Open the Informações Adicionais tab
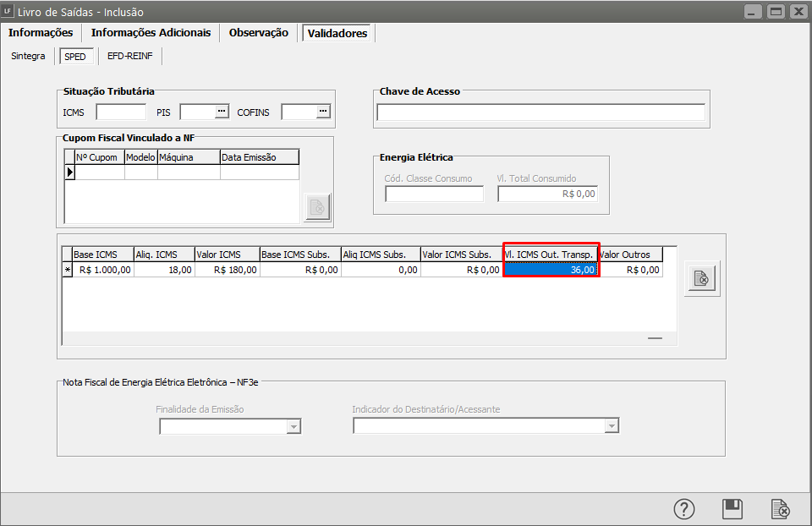 (151, 33)
